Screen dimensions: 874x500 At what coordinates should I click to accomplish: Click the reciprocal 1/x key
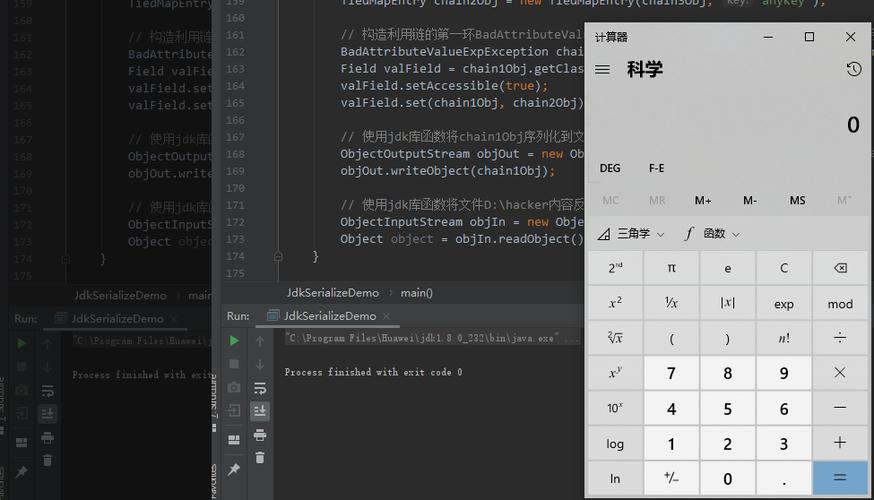671,303
